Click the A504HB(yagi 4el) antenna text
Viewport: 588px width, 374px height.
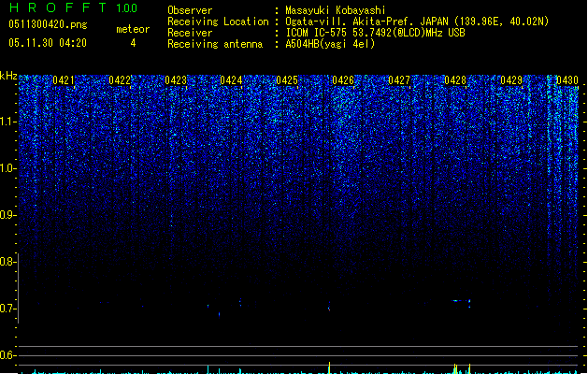coord(330,44)
